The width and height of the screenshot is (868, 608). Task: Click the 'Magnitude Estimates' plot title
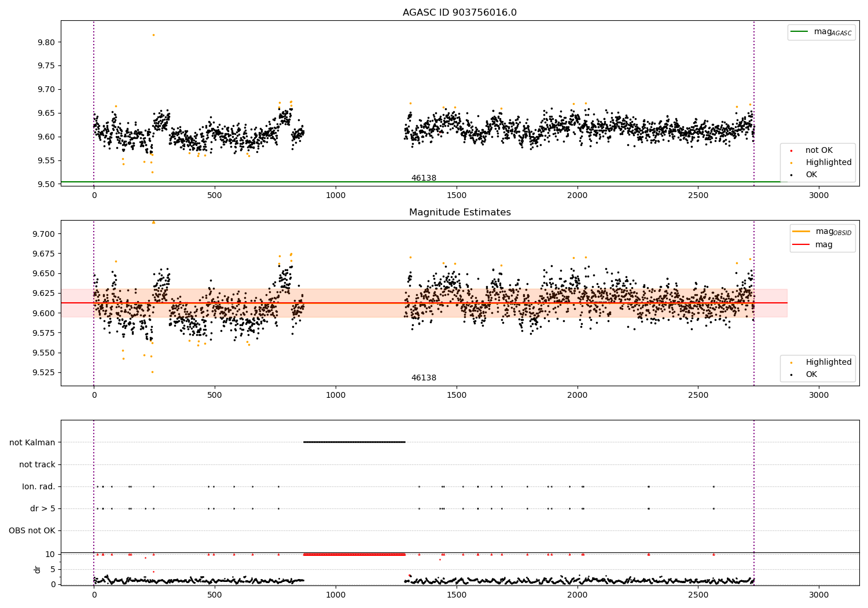point(459,213)
